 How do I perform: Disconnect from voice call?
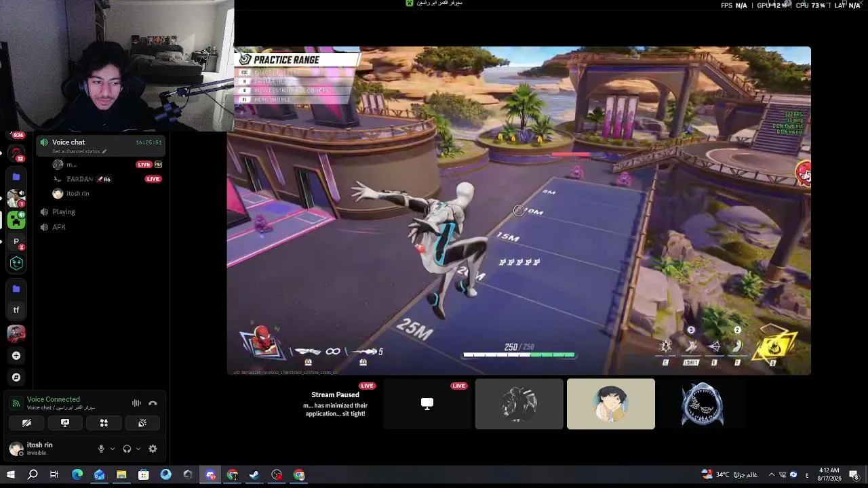click(153, 403)
